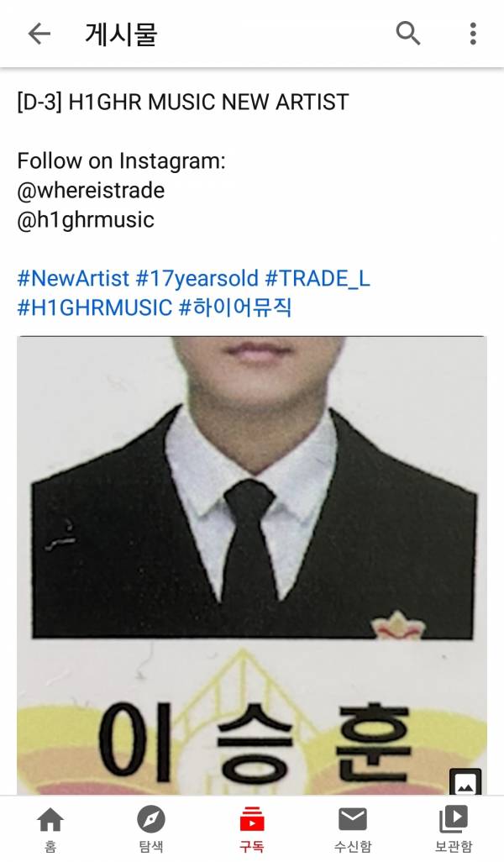The height and width of the screenshot is (862, 504).
Task: Open the #TRADE_L hashtag
Action: (318, 279)
